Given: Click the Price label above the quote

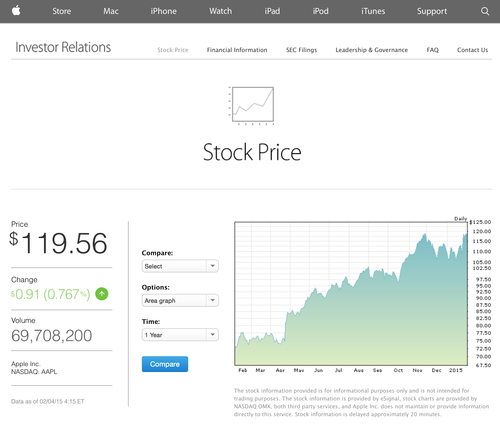Looking at the screenshot, I should 19,224.
